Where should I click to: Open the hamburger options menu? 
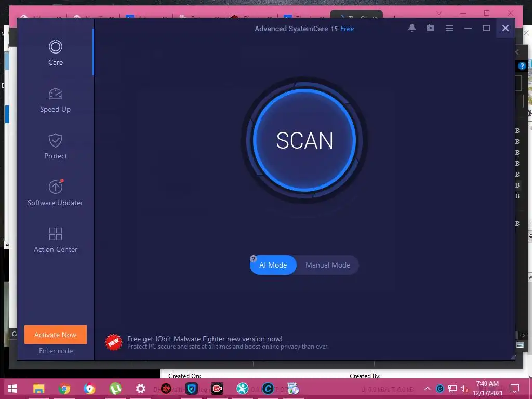(449, 28)
